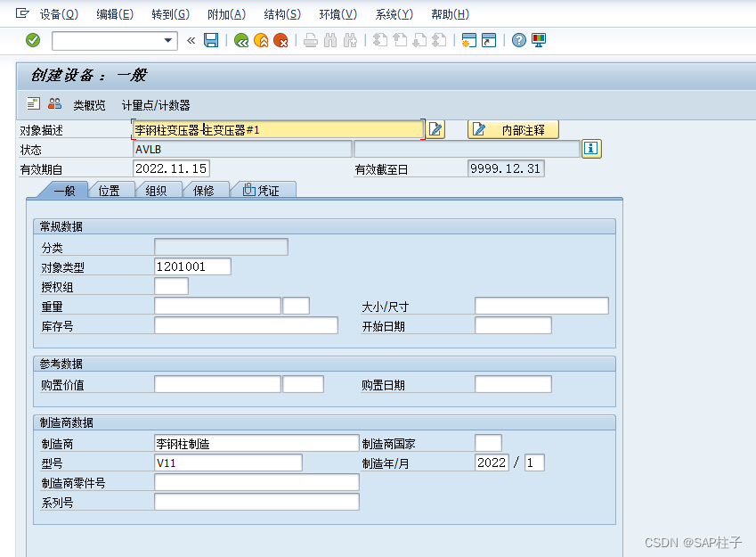The image size is (756, 557).
Task: Click the long text edit pencil icon
Action: tap(435, 129)
